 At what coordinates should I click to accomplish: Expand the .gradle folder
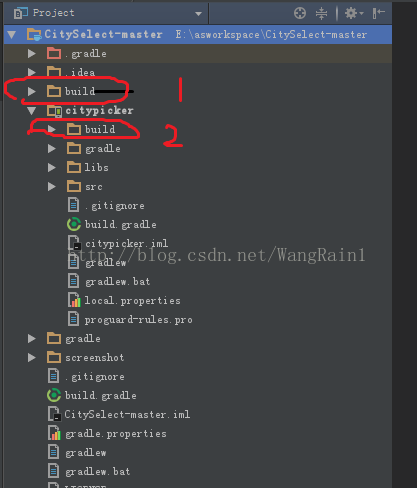(x=32, y=53)
